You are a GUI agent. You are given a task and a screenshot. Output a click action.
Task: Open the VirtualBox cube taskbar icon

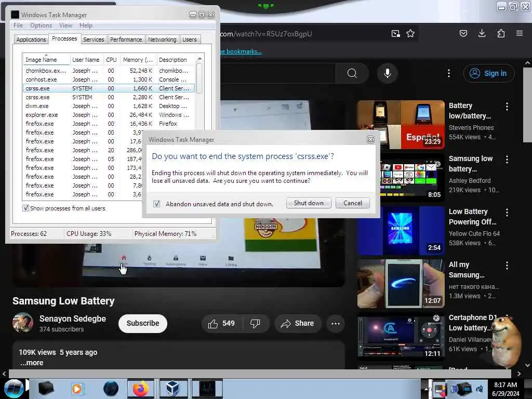coord(172,389)
